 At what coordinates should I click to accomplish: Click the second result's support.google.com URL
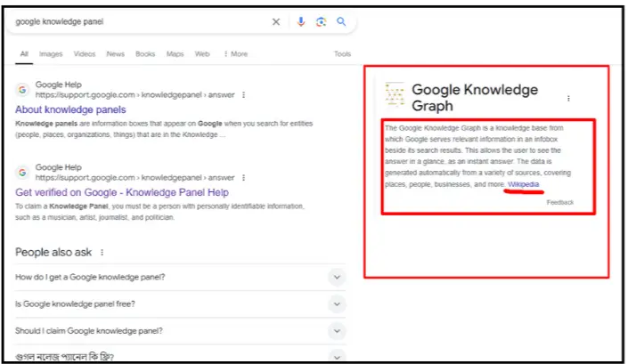135,178
